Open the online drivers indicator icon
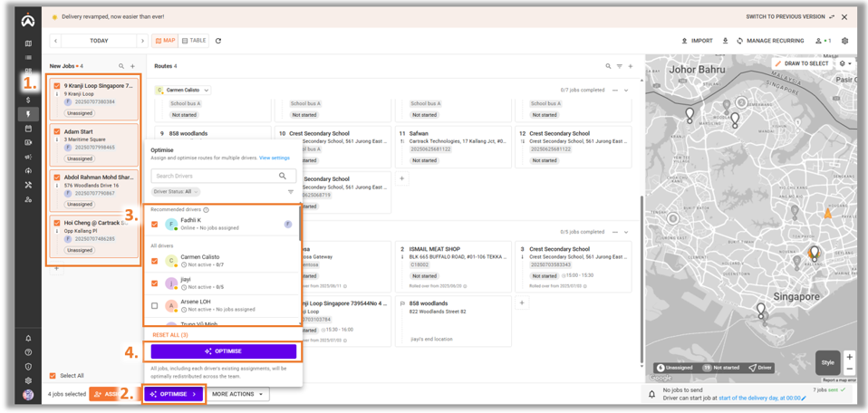 (824, 41)
